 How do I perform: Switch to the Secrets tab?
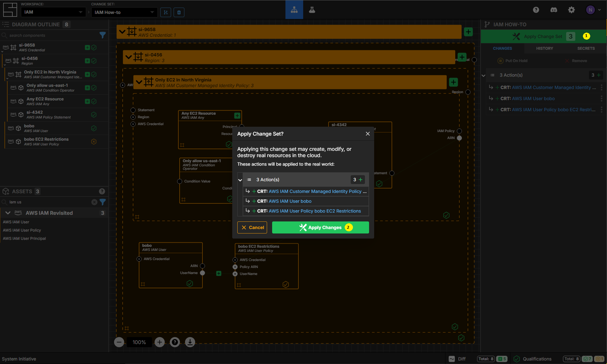586,48
